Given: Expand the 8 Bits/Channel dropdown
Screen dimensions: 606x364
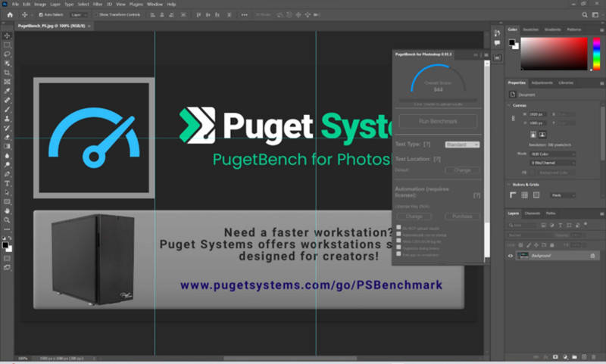Looking at the screenshot, I should coord(551,163).
